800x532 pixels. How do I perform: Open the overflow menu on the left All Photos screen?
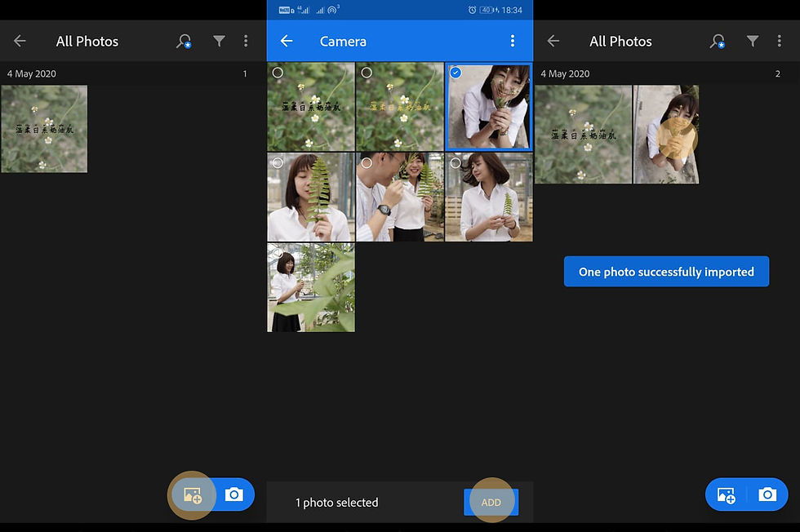point(246,41)
